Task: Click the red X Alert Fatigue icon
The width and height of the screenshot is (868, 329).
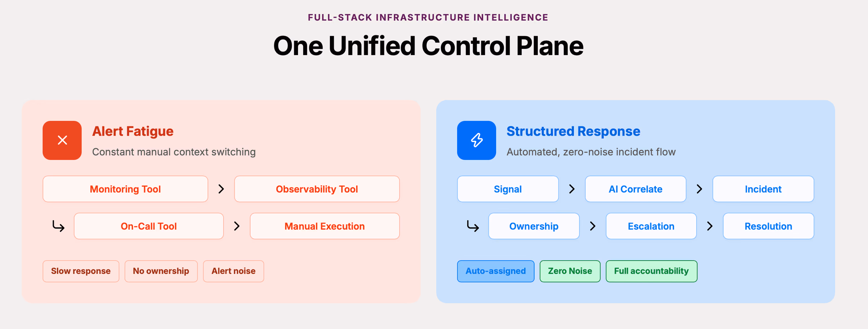Action: 62,140
